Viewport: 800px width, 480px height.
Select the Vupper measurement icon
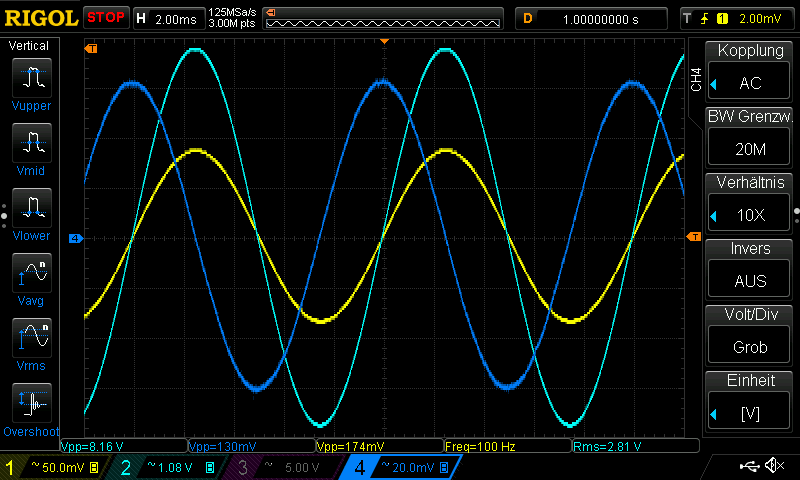point(32,78)
